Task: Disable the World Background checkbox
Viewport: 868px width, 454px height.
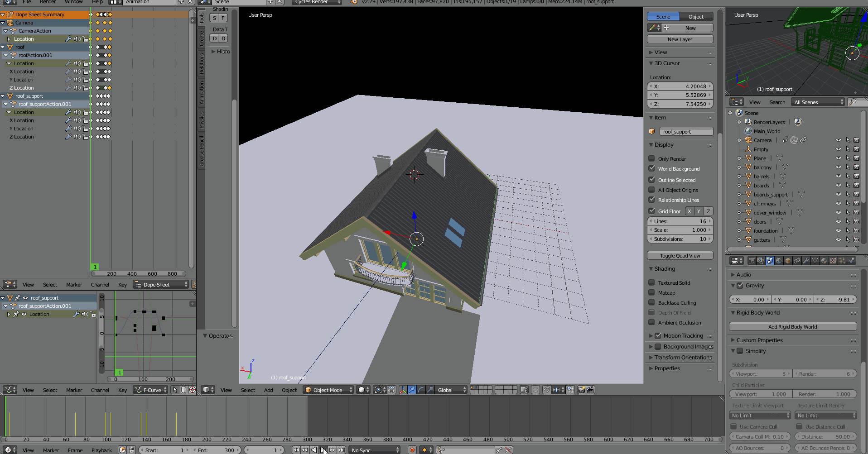Action: pyautogui.click(x=652, y=168)
